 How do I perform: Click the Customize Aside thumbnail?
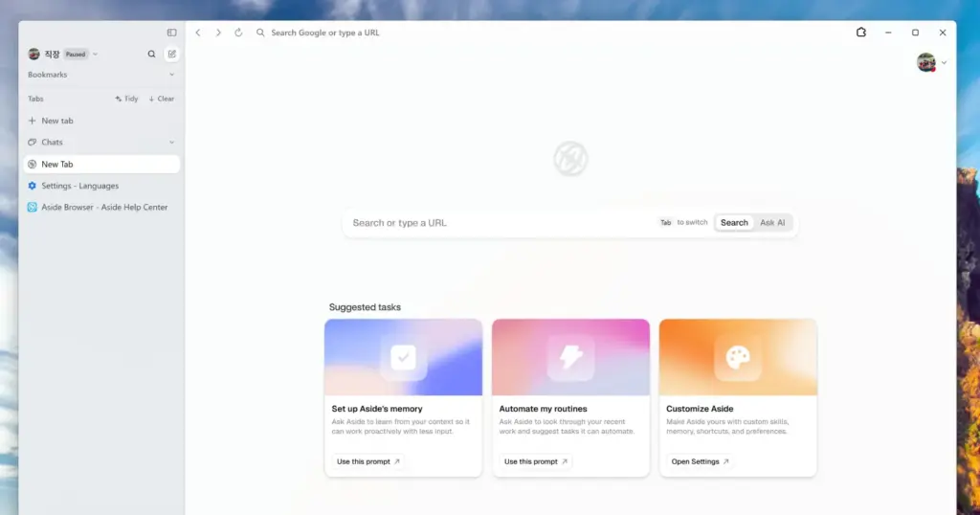tap(738, 357)
